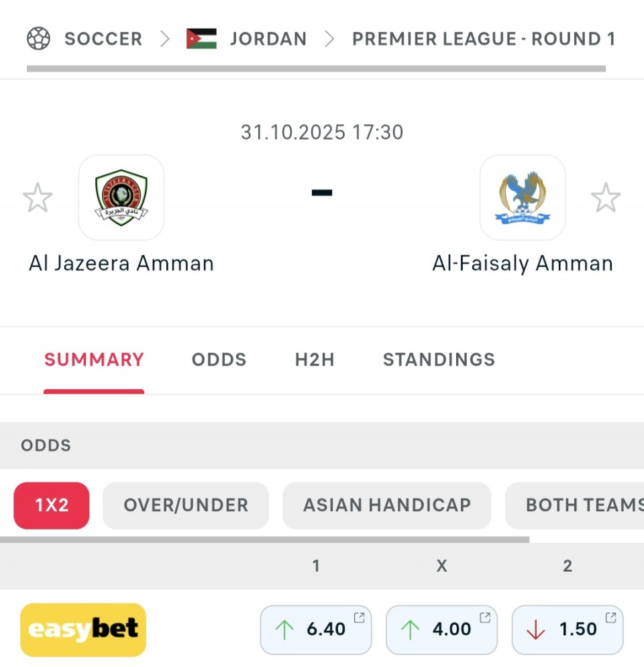Select the Asian Handicap odds filter

pos(387,505)
